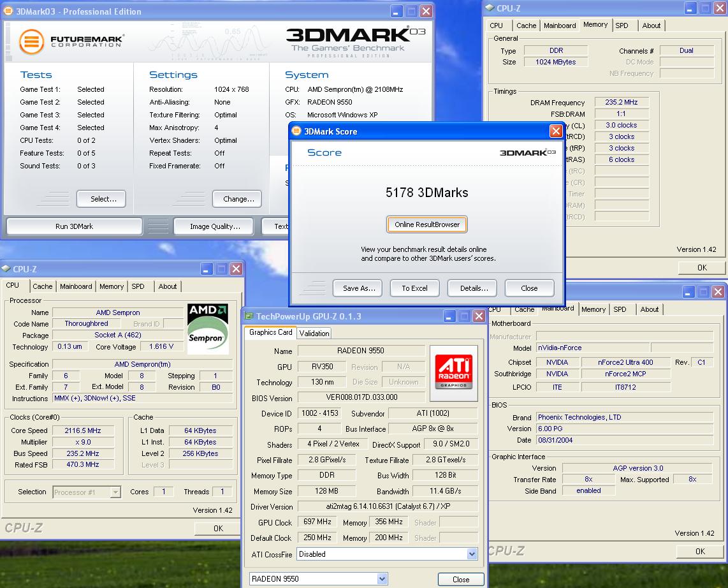Viewport: 728px width, 588px height.
Task: Switch to Validation tab in GPU-Z
Action: pyautogui.click(x=314, y=333)
